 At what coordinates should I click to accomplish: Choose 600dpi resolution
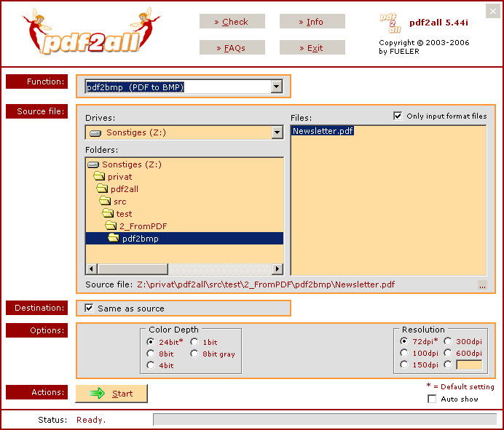(448, 353)
